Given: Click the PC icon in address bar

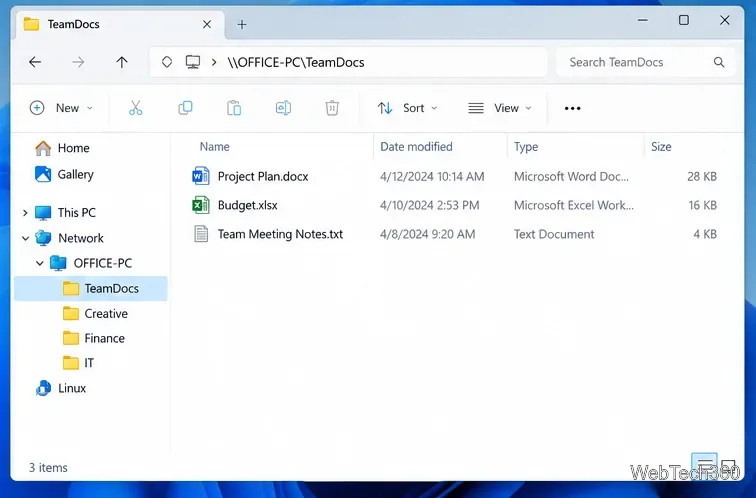Looking at the screenshot, I should [x=193, y=62].
